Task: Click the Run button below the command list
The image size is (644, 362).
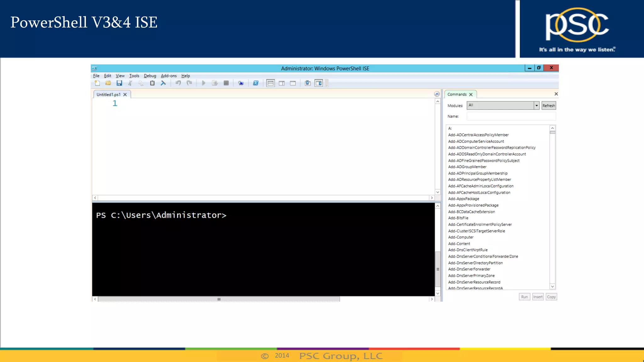Action: (x=525, y=297)
